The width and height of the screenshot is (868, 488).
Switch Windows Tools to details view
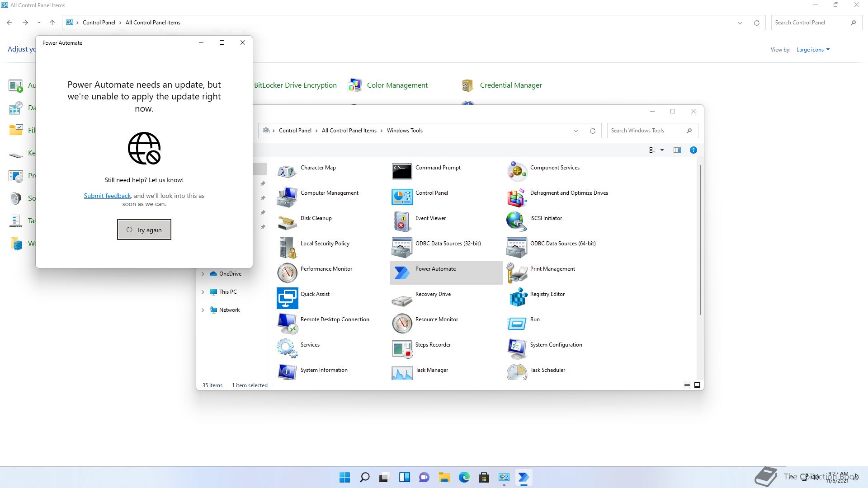pyautogui.click(x=687, y=385)
